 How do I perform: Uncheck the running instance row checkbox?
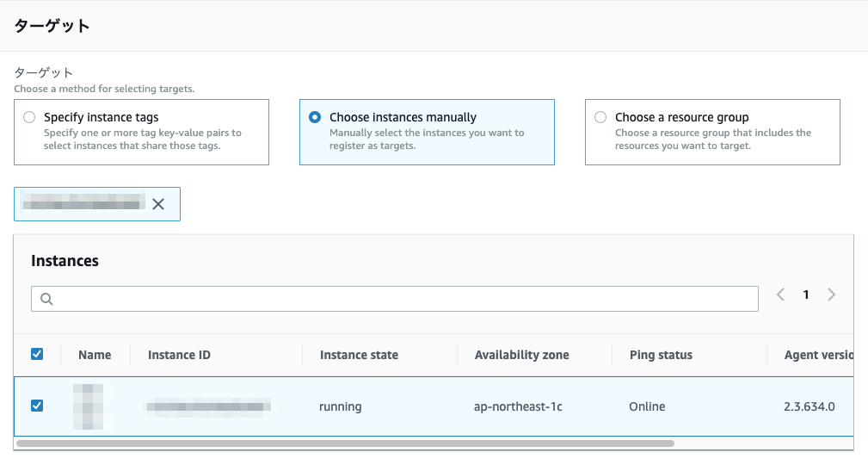[x=37, y=406]
